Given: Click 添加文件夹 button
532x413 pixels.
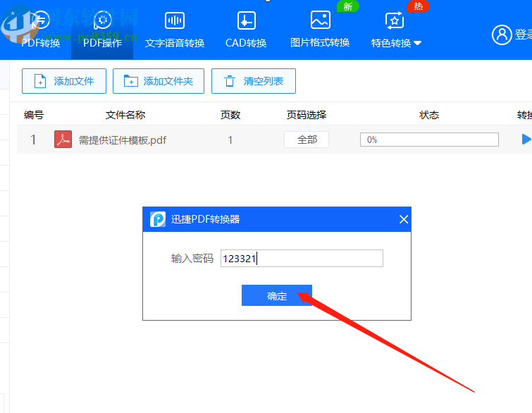Looking at the screenshot, I should [x=159, y=81].
